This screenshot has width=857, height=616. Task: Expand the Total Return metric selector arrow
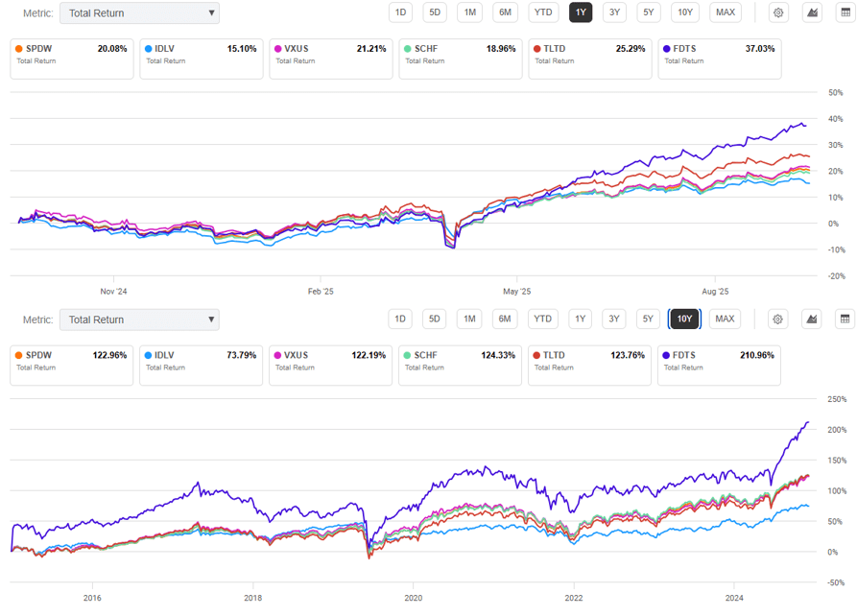coord(210,12)
